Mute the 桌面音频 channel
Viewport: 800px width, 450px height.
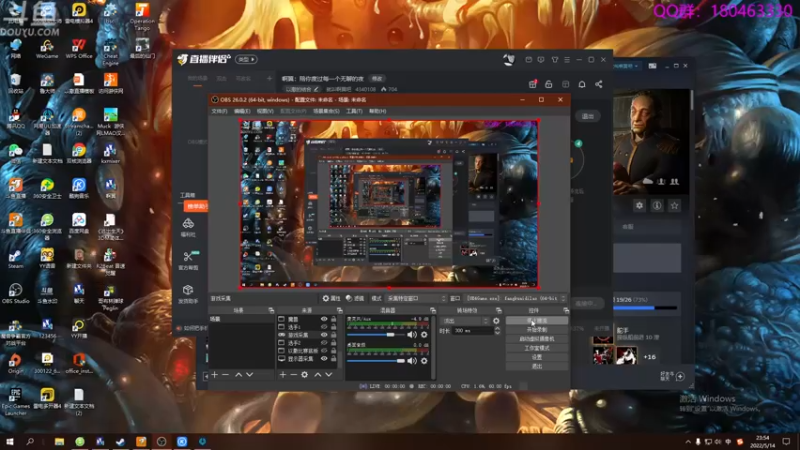pos(412,361)
